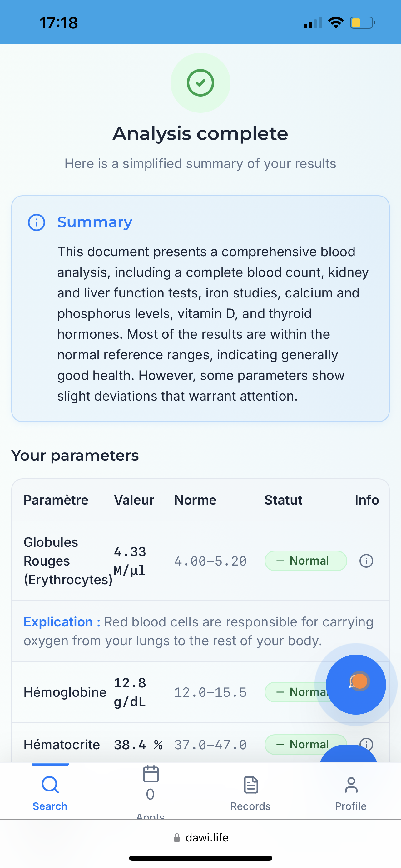This screenshot has height=868, width=401.
Task: Show info for Globules Rouges row
Action: (366, 561)
